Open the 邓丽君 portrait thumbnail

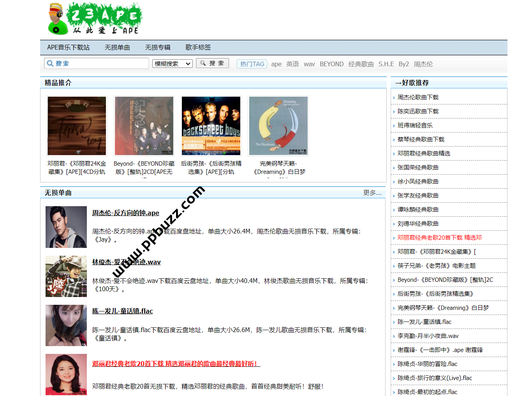(66, 375)
